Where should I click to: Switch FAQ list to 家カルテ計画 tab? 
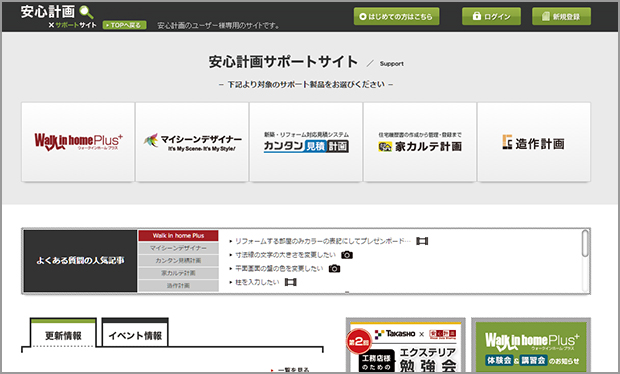pos(178,273)
